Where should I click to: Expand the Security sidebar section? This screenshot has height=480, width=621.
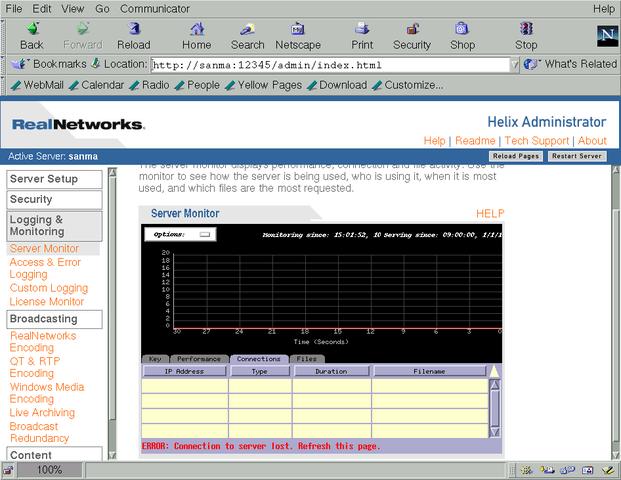click(54, 200)
